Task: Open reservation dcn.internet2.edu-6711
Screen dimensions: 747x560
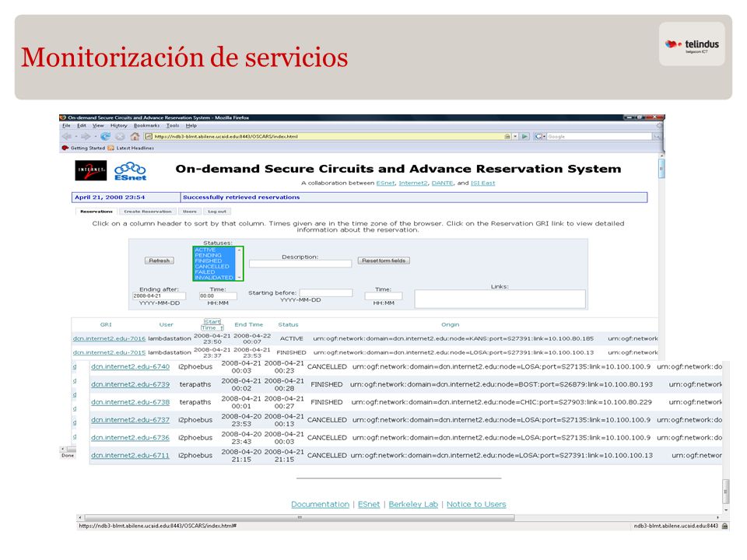Action: tap(130, 456)
